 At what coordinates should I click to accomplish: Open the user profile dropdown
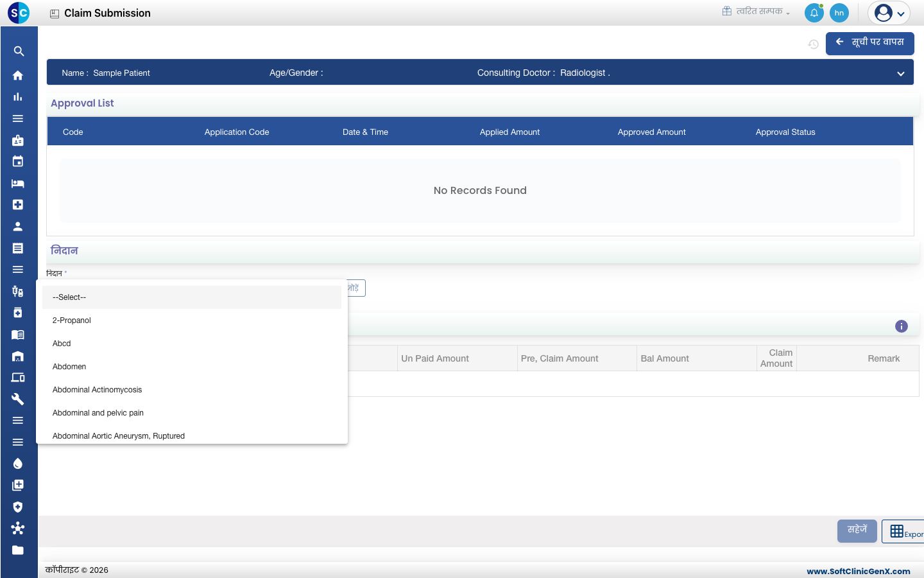point(889,13)
